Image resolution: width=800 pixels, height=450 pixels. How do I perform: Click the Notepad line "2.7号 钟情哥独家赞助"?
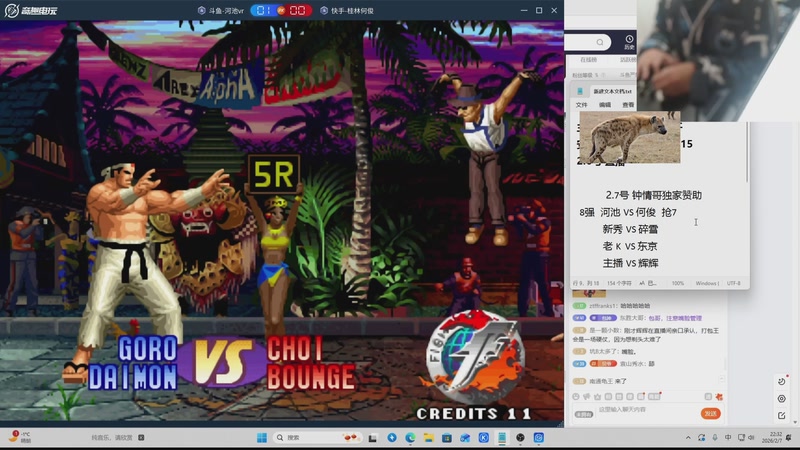pyautogui.click(x=654, y=195)
